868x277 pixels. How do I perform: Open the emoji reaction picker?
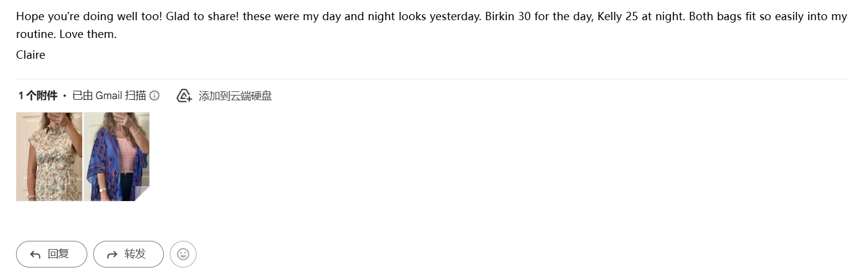183,254
